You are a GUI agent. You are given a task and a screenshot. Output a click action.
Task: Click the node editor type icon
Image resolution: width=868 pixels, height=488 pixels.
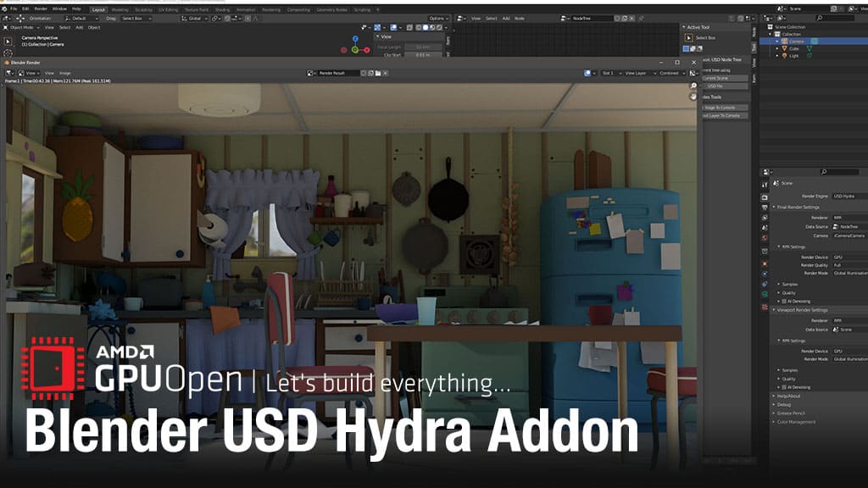[460, 19]
